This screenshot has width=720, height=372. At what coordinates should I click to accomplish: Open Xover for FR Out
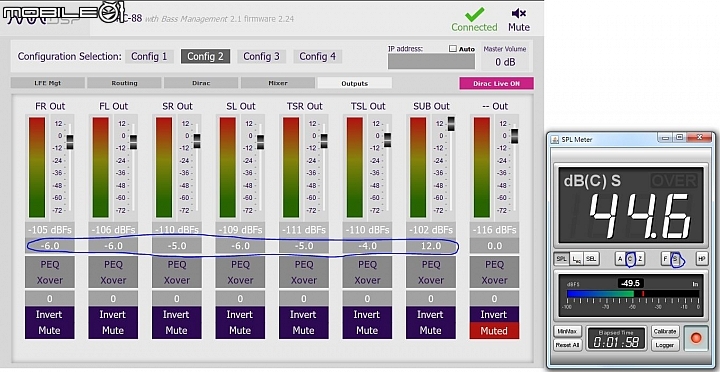50,280
